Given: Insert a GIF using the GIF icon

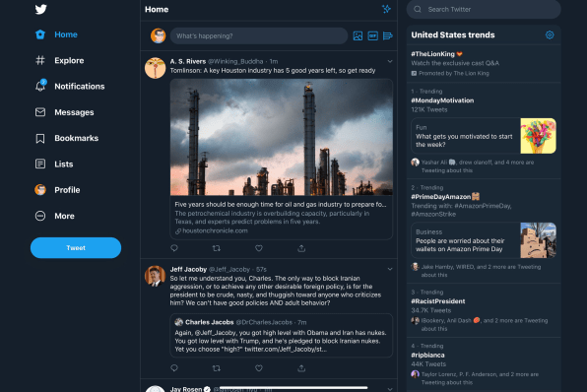Looking at the screenshot, I should 373,35.
